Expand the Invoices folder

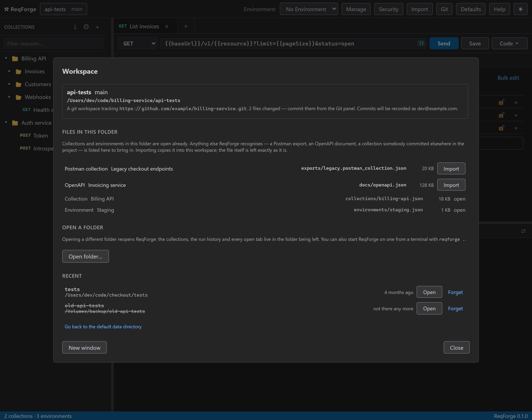9,71
